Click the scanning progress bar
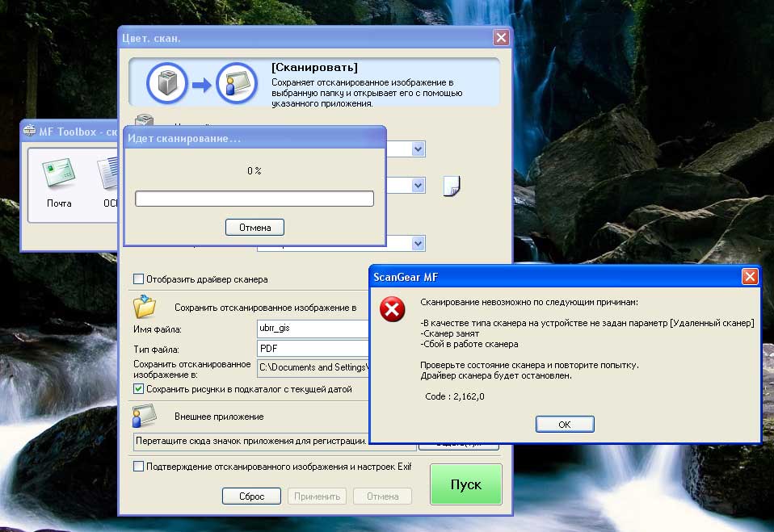 [254, 199]
